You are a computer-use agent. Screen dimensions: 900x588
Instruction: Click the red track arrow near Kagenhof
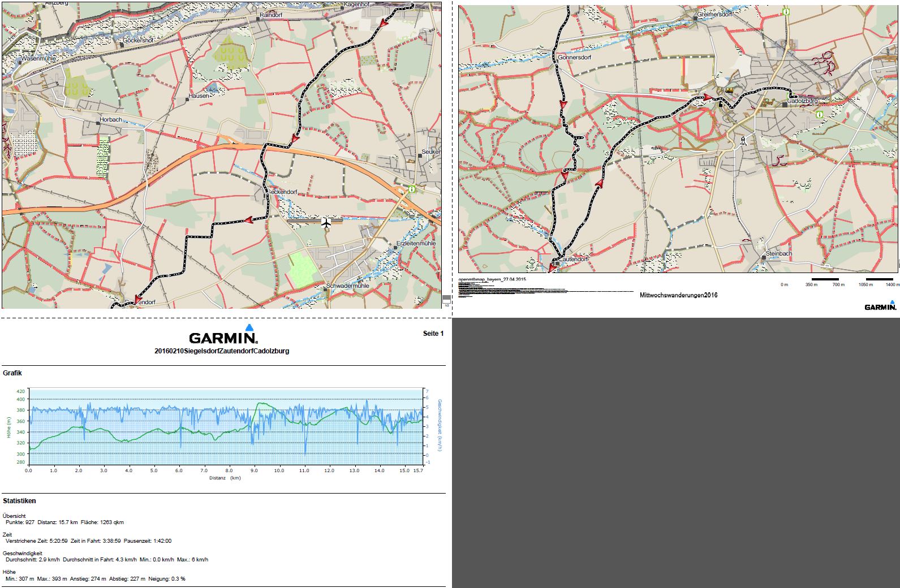(384, 23)
